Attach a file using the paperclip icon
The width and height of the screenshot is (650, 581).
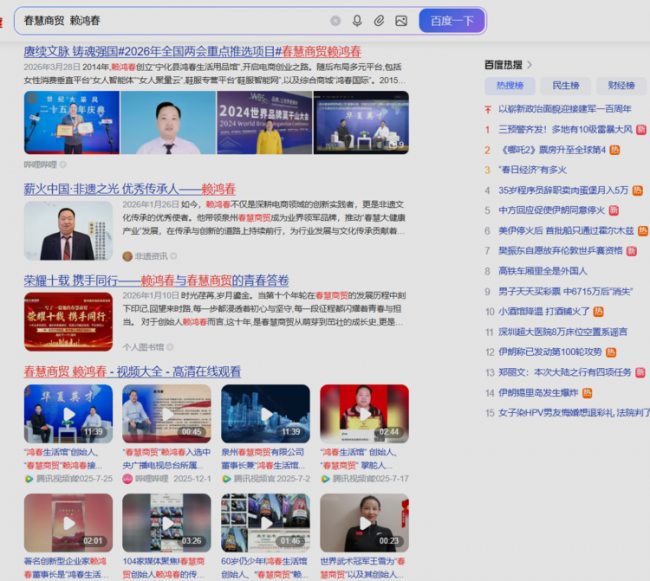(379, 21)
